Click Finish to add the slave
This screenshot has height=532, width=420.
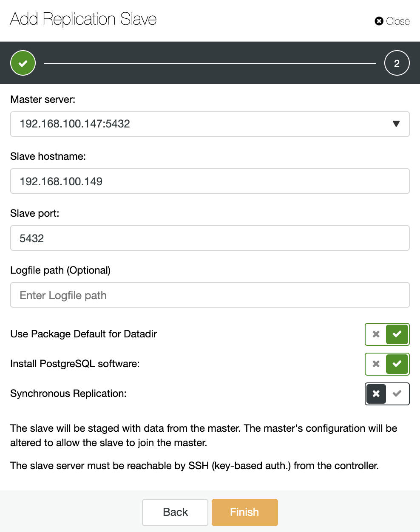[245, 512]
